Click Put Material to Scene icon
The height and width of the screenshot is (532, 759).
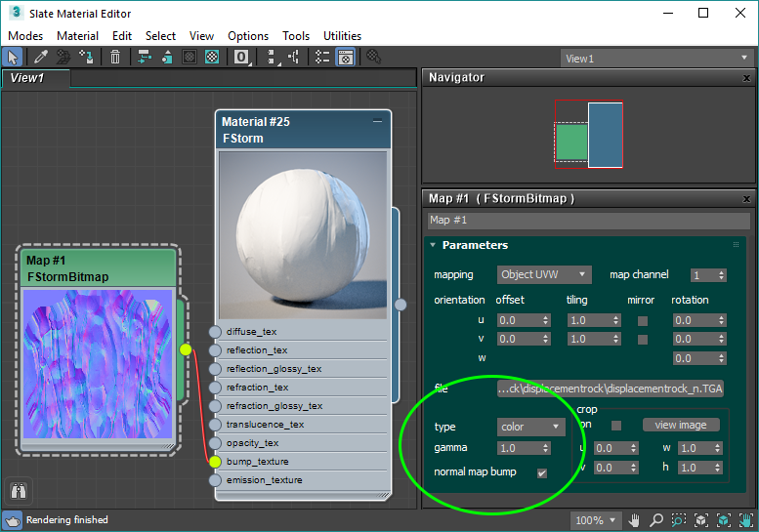click(63, 57)
